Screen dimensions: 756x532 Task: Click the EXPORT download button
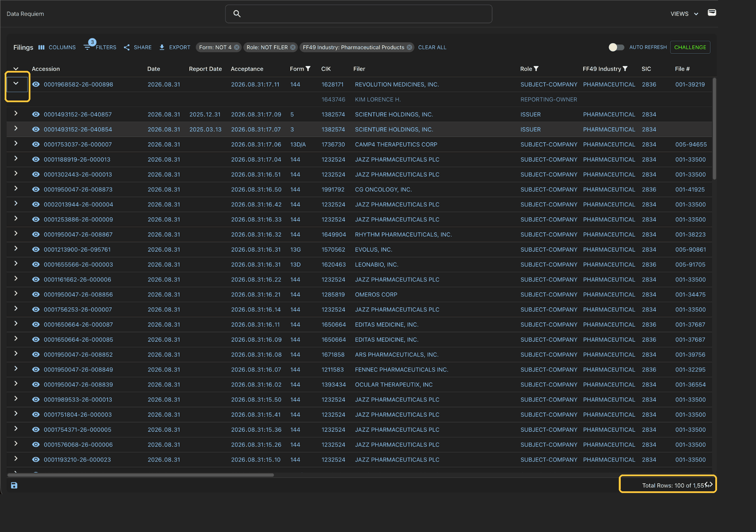(x=175, y=47)
